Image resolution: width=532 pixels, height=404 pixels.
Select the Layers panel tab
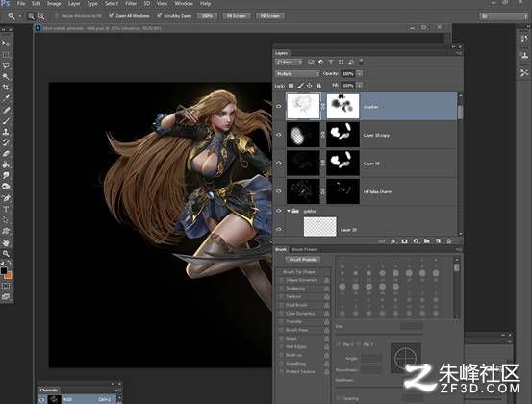[x=281, y=53]
